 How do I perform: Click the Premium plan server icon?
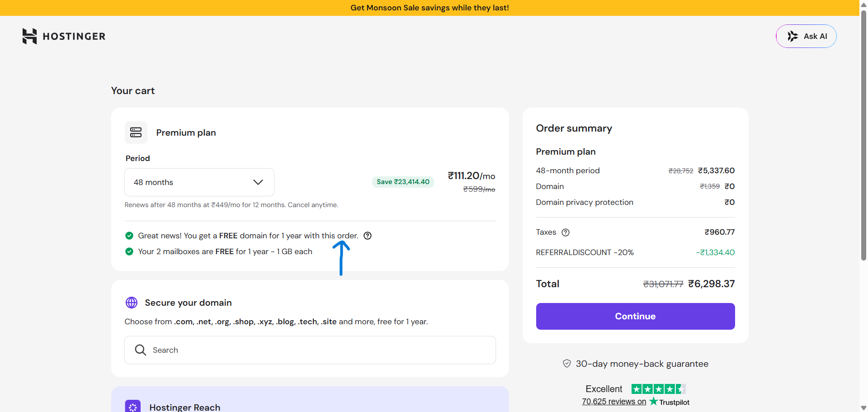click(x=136, y=133)
